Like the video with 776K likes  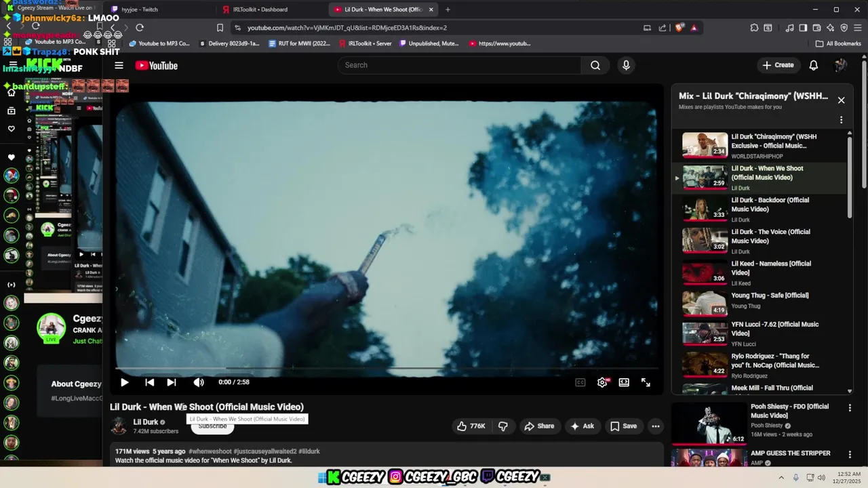(471, 426)
